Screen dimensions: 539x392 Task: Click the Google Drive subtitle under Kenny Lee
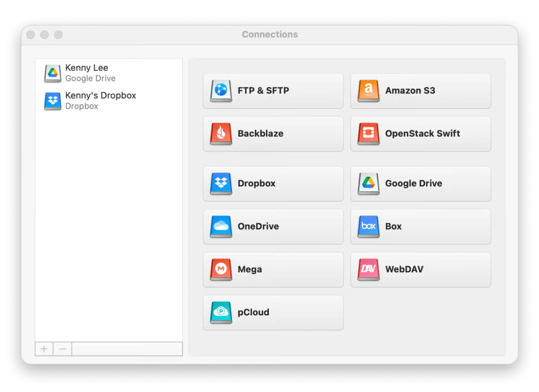point(90,78)
